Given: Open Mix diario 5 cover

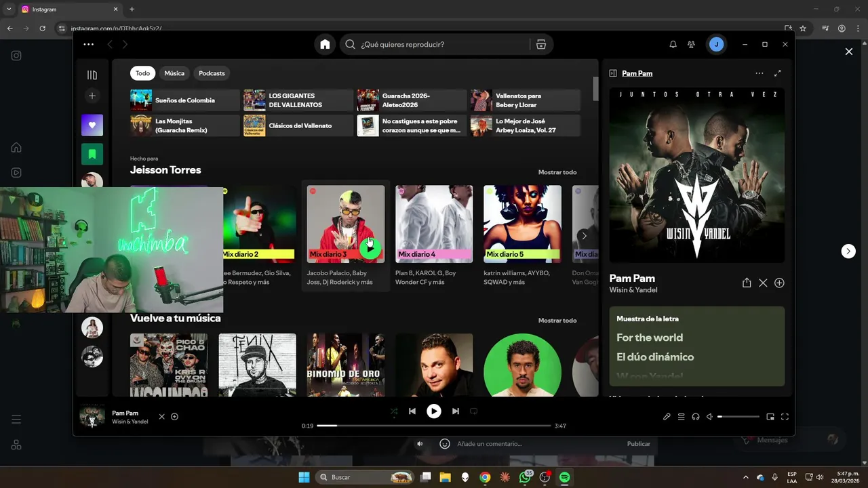Looking at the screenshot, I should point(522,224).
